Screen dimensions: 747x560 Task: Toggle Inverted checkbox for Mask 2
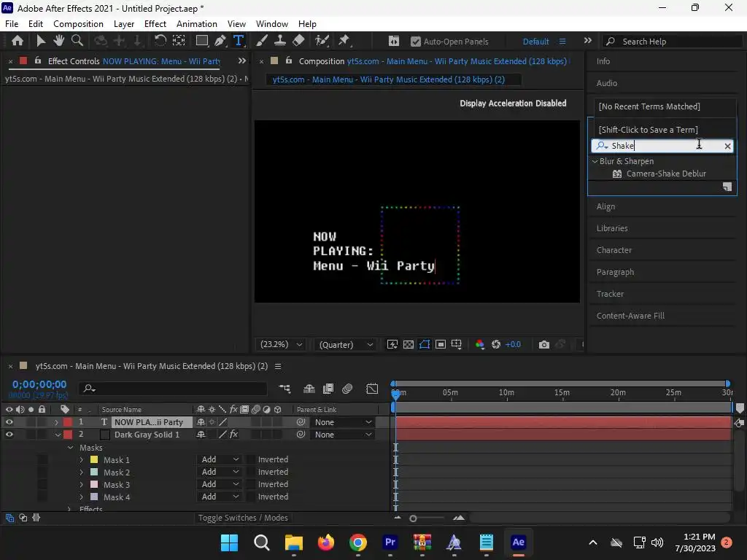click(251, 472)
